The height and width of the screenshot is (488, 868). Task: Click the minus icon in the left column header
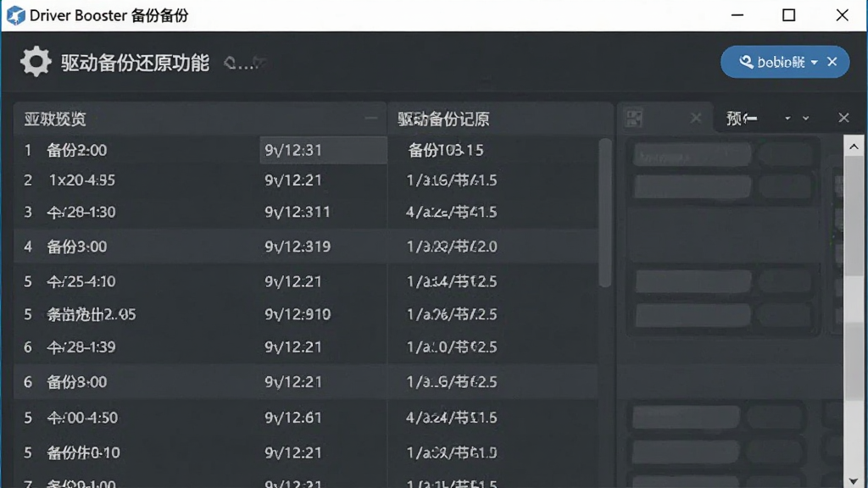(x=371, y=118)
